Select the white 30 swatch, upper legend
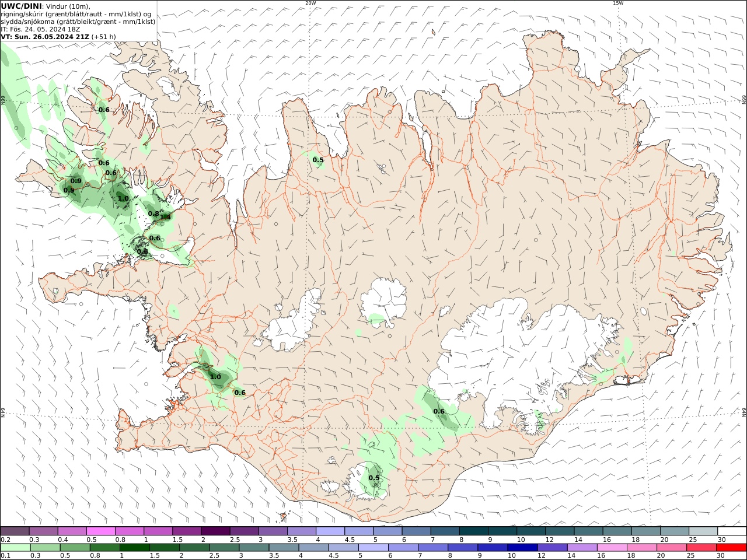The height and width of the screenshot is (560, 747). (731, 531)
